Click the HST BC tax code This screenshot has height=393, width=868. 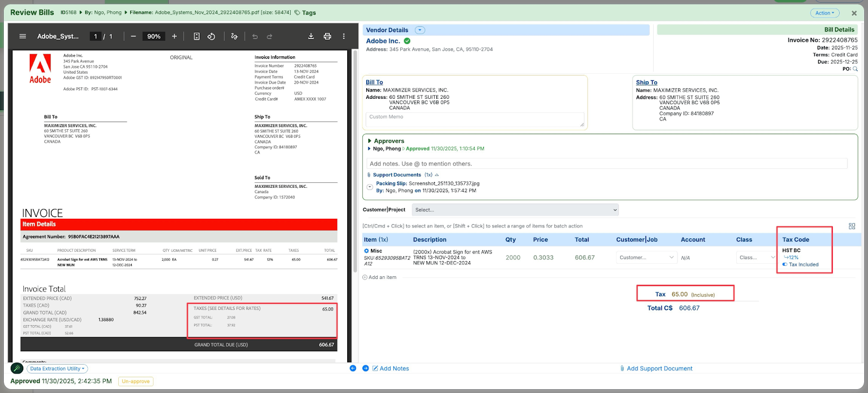[x=792, y=250]
